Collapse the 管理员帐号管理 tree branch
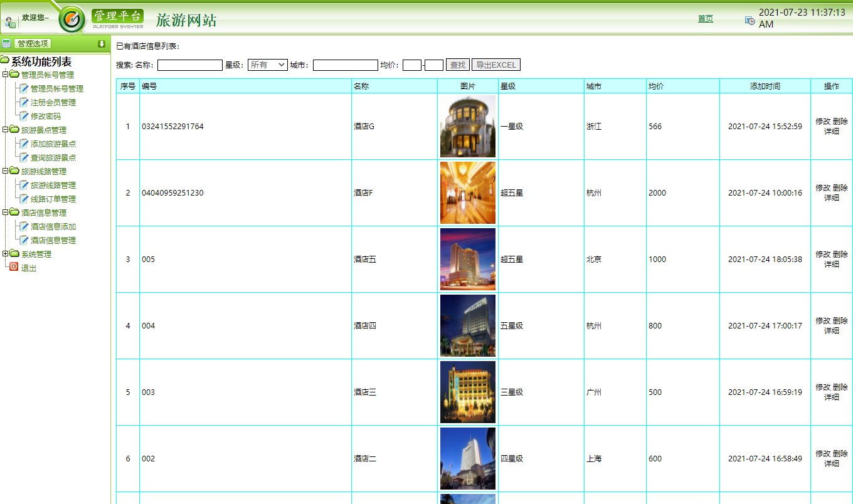The height and width of the screenshot is (504, 853). coord(4,74)
